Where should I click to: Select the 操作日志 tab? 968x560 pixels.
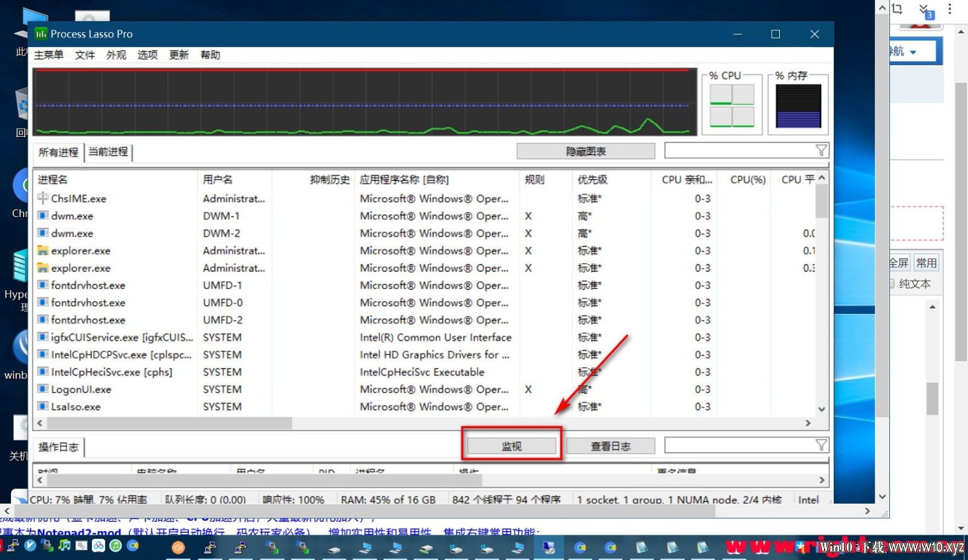coord(59,447)
